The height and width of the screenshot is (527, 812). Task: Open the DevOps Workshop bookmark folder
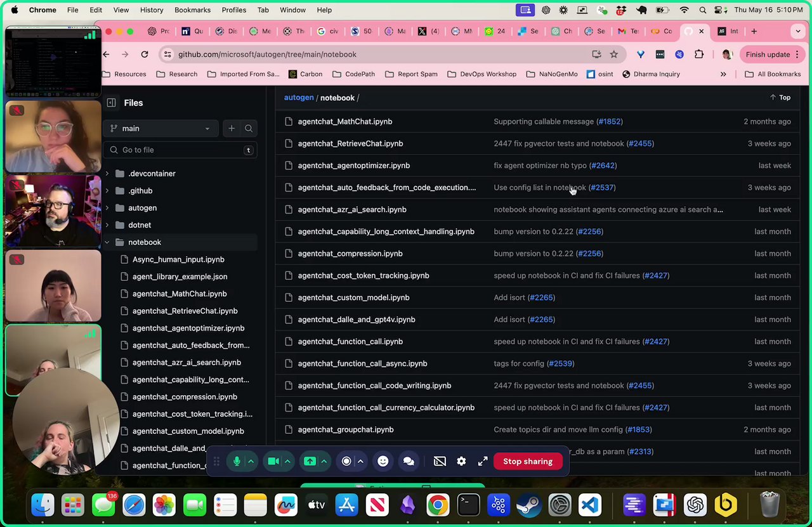click(x=481, y=74)
